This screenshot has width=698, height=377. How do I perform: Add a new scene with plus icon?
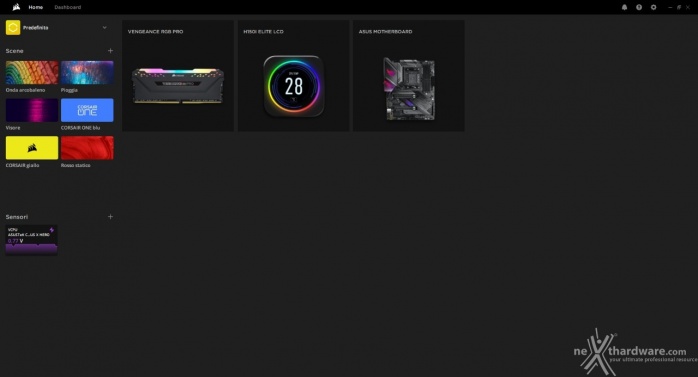pos(110,51)
